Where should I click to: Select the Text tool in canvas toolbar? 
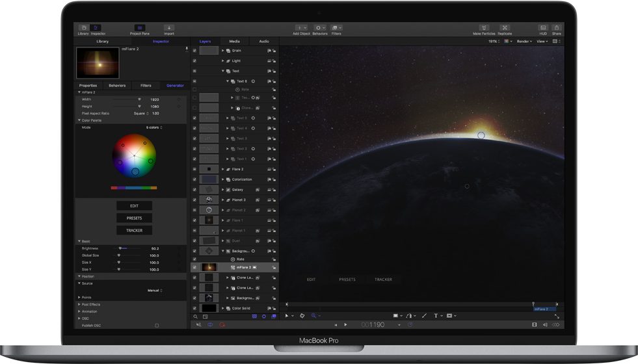pyautogui.click(x=436, y=316)
